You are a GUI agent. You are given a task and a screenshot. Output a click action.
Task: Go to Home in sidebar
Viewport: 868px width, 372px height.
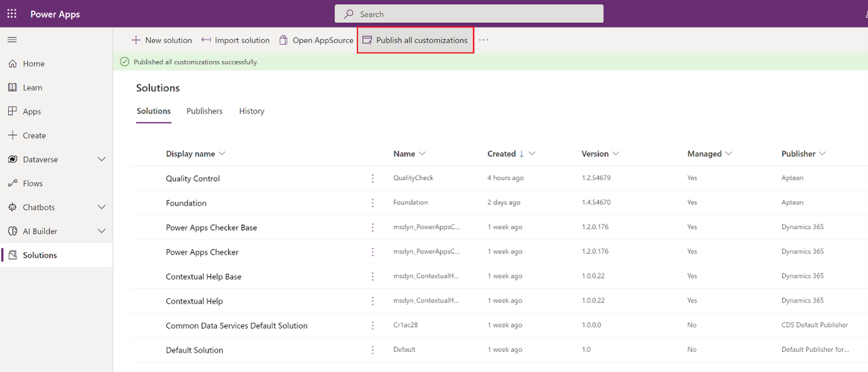pyautogui.click(x=33, y=64)
